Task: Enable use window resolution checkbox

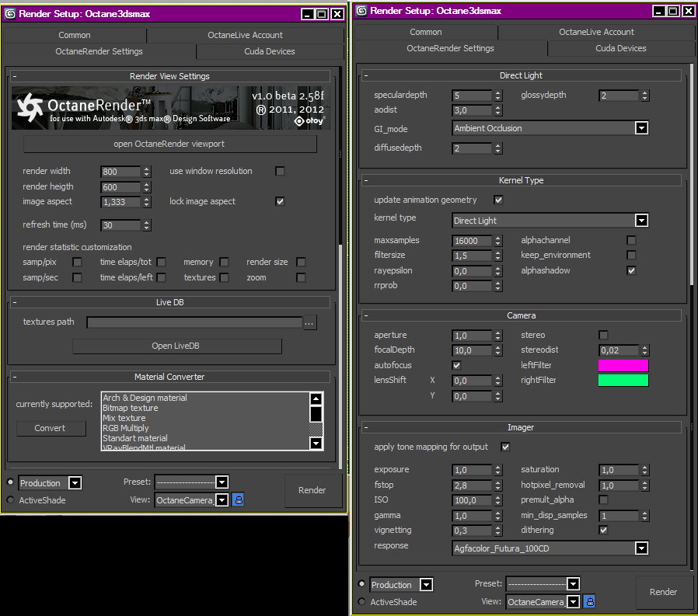Action: click(x=280, y=171)
